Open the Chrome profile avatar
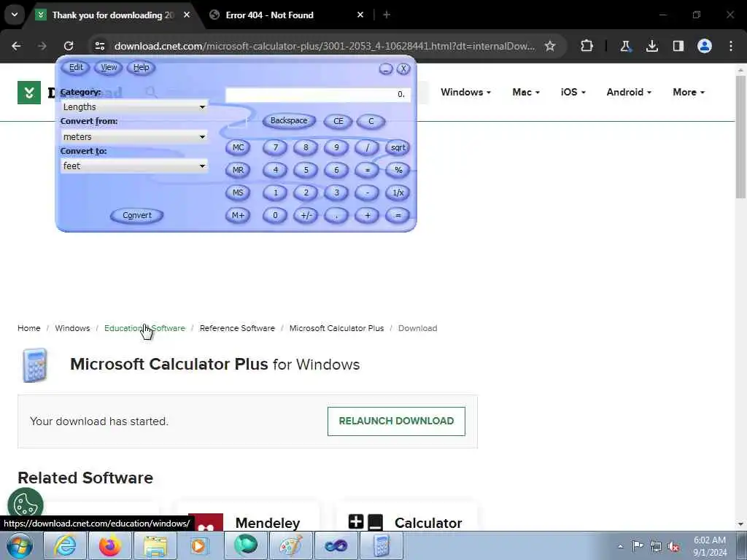The height and width of the screenshot is (560, 747). tap(705, 46)
